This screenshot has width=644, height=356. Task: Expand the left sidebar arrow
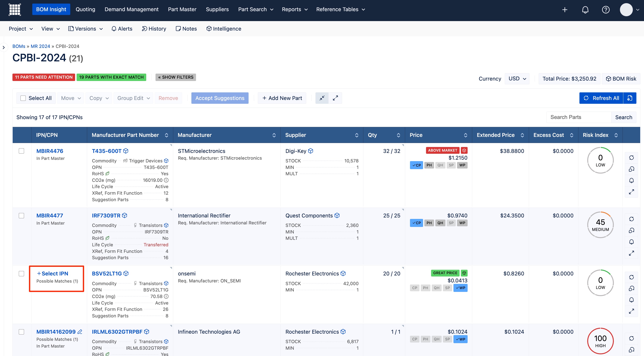pos(4,47)
